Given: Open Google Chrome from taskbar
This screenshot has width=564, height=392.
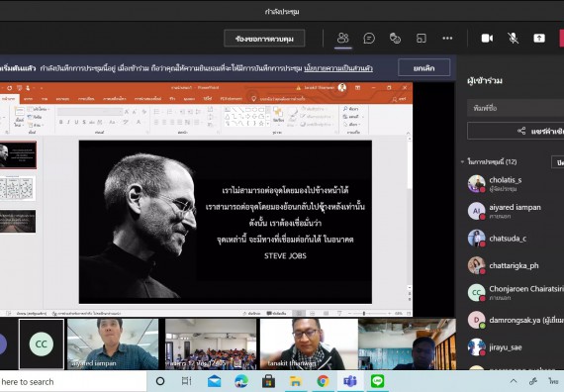Looking at the screenshot, I should 323,381.
